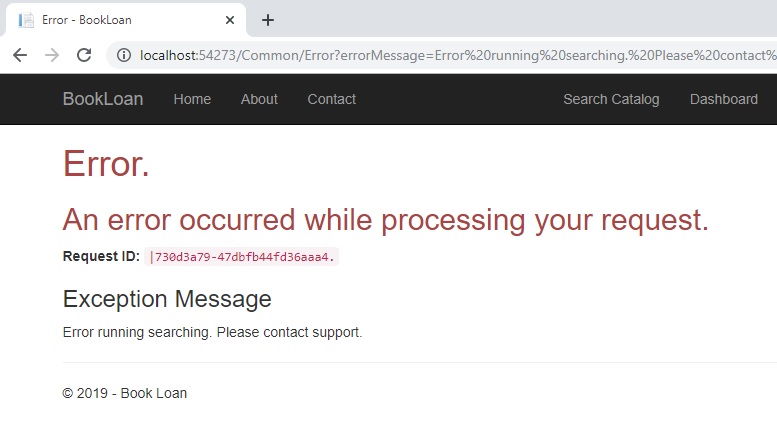The height and width of the screenshot is (429, 777).
Task: Open the Contact page link
Action: pyautogui.click(x=332, y=99)
